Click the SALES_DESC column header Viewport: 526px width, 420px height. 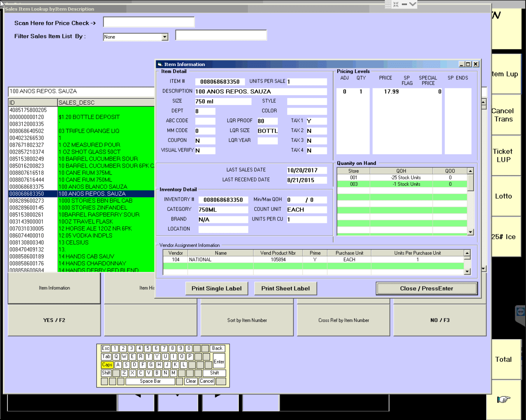pyautogui.click(x=106, y=103)
